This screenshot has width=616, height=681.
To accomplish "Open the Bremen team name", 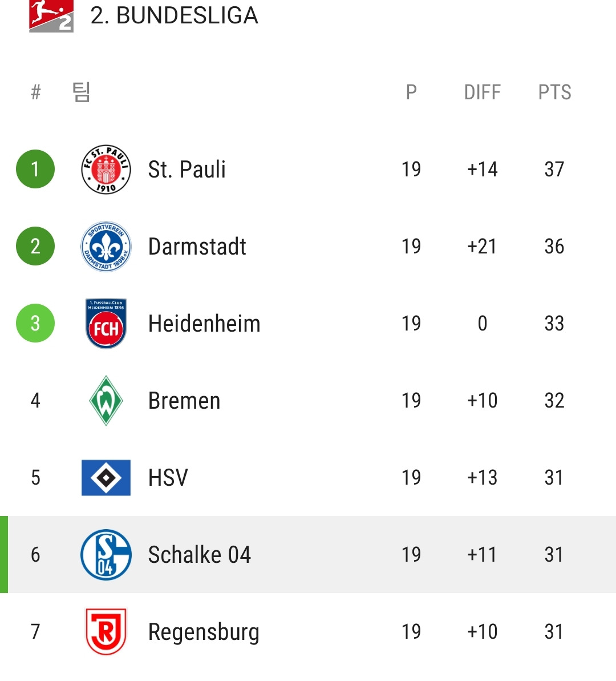I will (184, 400).
